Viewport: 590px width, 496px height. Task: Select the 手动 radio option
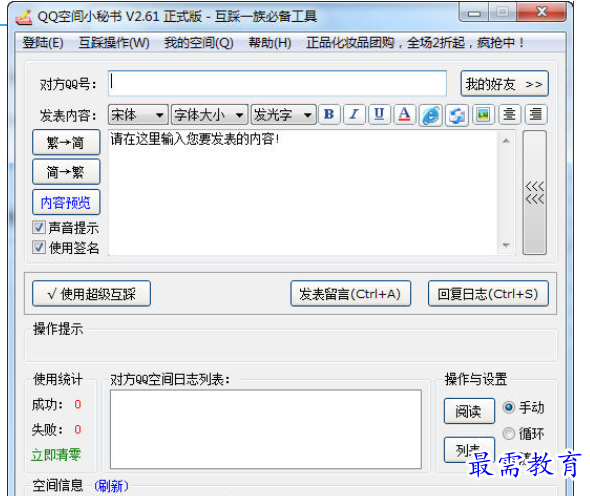pos(508,407)
